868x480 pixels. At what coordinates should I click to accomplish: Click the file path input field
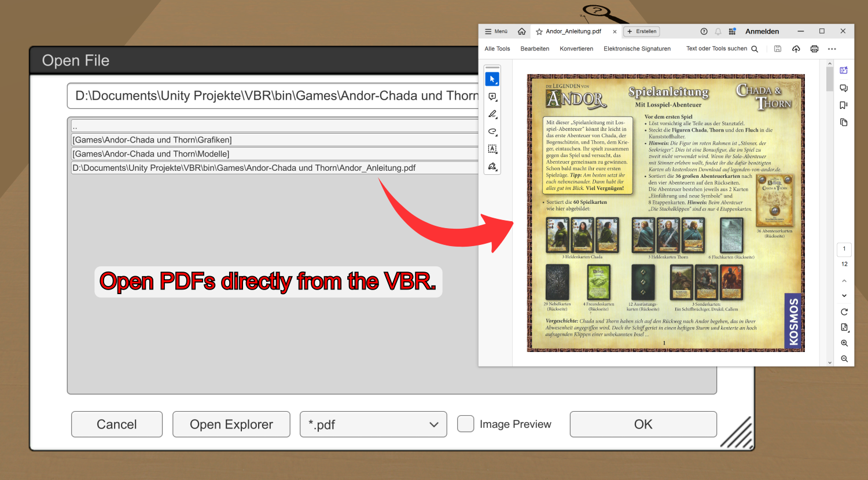tap(273, 96)
